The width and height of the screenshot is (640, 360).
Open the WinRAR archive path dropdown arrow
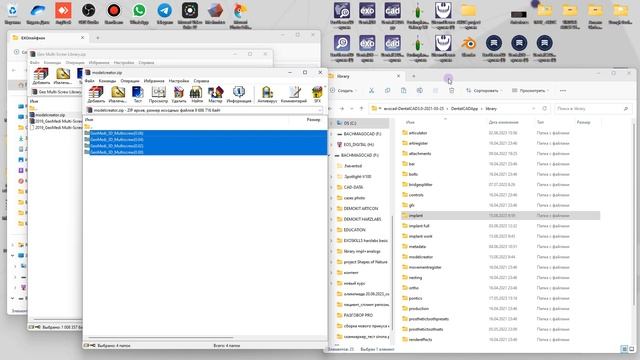coord(320,110)
